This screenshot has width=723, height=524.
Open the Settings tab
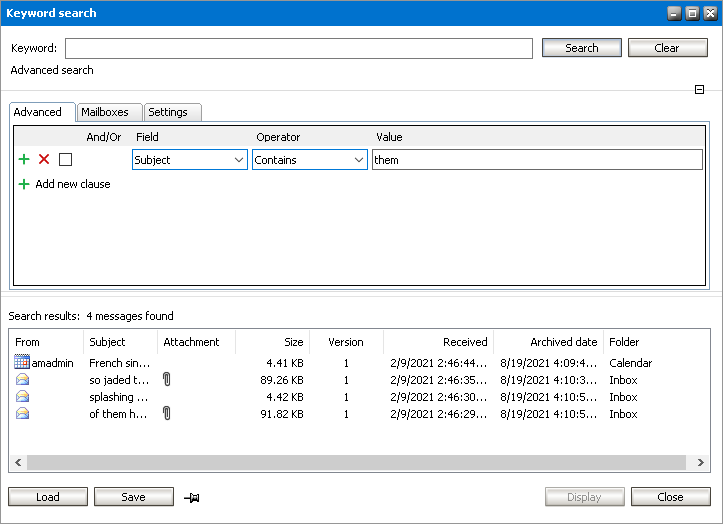click(x=170, y=112)
